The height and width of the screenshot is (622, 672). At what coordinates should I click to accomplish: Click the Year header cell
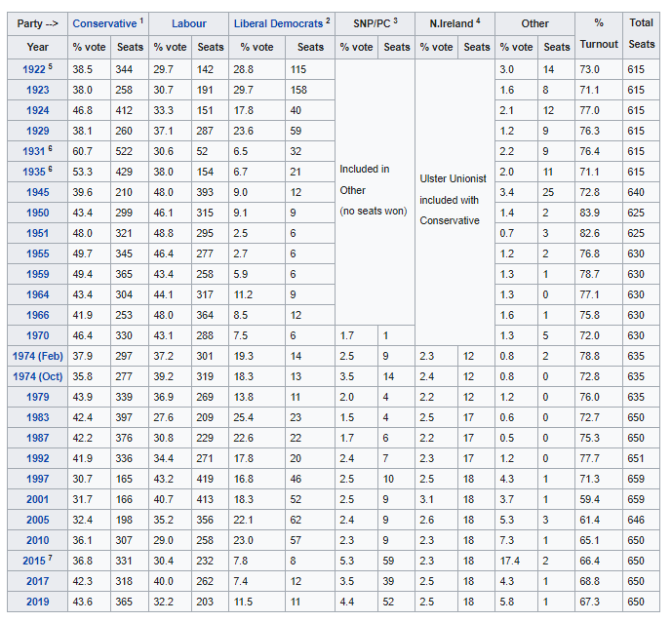(38, 47)
